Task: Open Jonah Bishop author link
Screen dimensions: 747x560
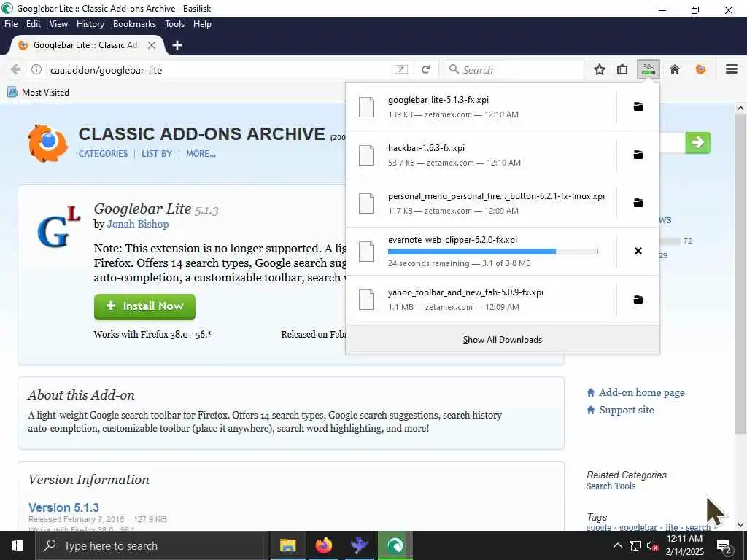Action: (138, 224)
